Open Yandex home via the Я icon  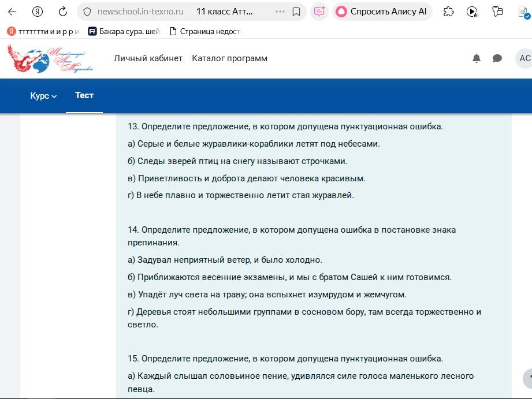pos(38,12)
